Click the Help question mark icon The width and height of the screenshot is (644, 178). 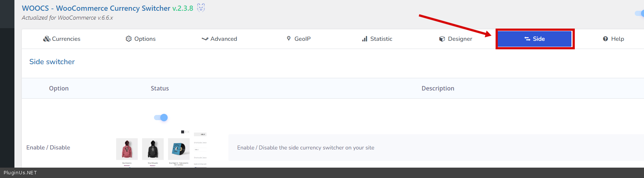[606, 39]
